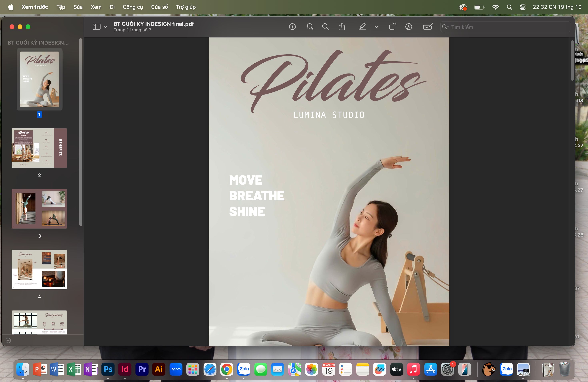This screenshot has height=382, width=588.
Task: Open the Sửa menu
Action: [x=78, y=7]
